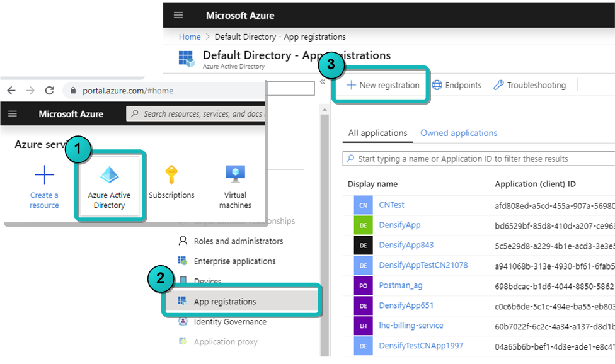
Task: Open the DensifyApp651 application link
Action: coord(406,305)
